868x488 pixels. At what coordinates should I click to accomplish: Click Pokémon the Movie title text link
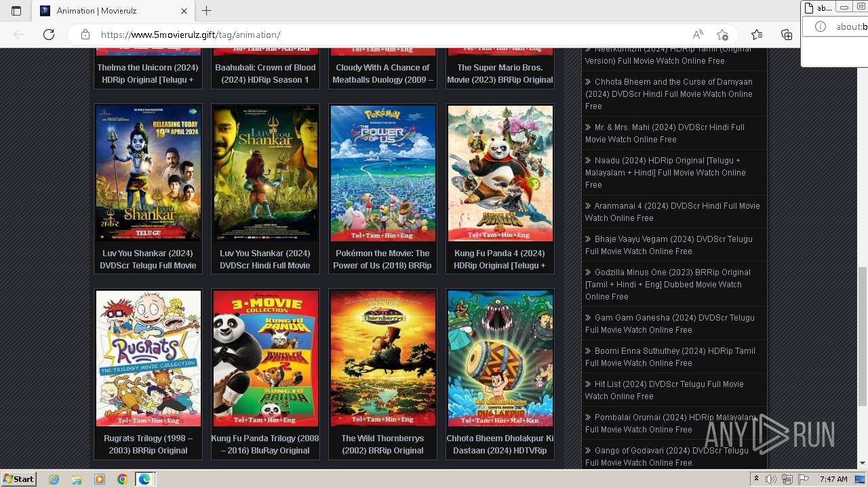coord(382,260)
